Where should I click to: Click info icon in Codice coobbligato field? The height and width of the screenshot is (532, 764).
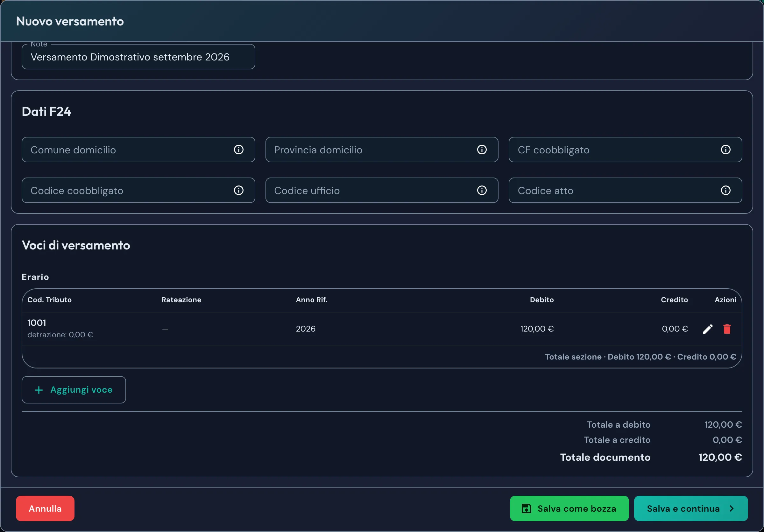tap(238, 190)
